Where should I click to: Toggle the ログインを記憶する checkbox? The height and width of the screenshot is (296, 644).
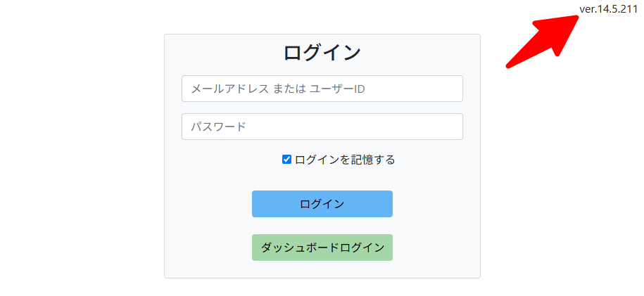286,160
